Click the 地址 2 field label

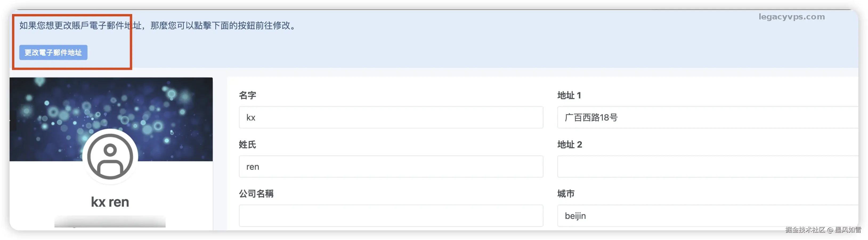(x=569, y=145)
